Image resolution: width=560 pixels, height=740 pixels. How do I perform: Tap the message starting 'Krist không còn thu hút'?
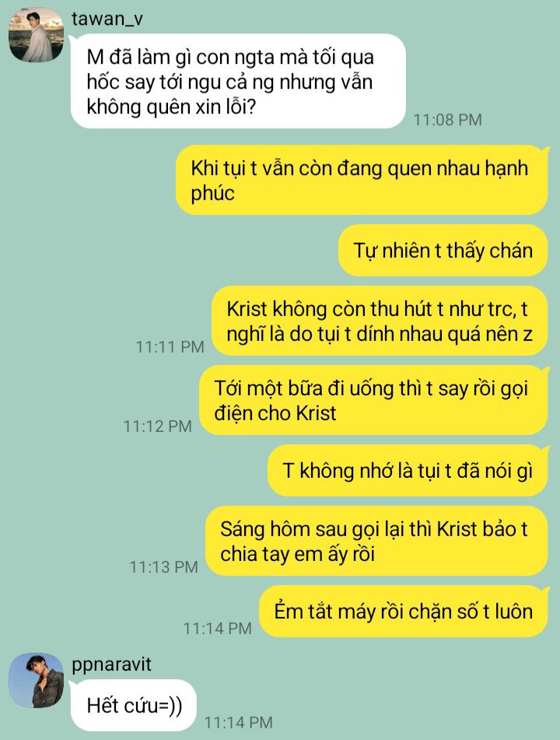380,321
